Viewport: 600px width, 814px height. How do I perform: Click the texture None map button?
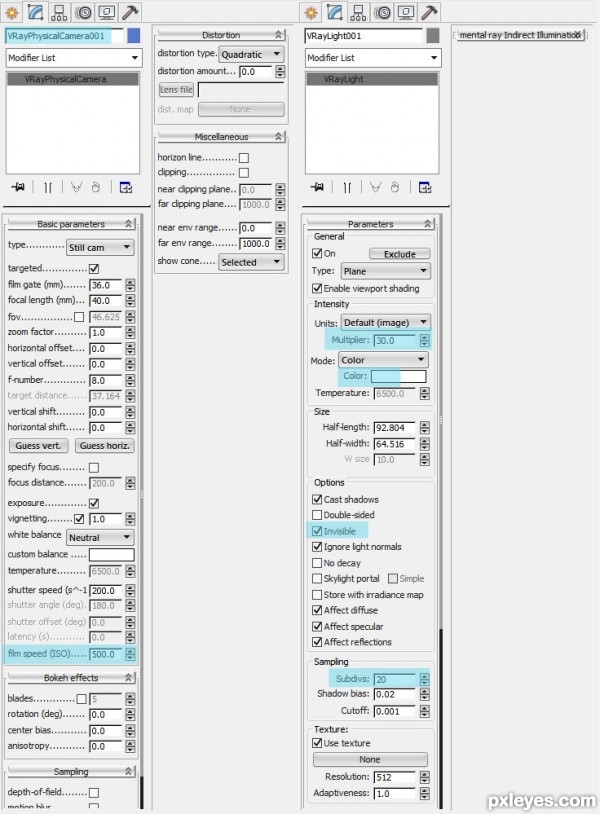point(370,759)
